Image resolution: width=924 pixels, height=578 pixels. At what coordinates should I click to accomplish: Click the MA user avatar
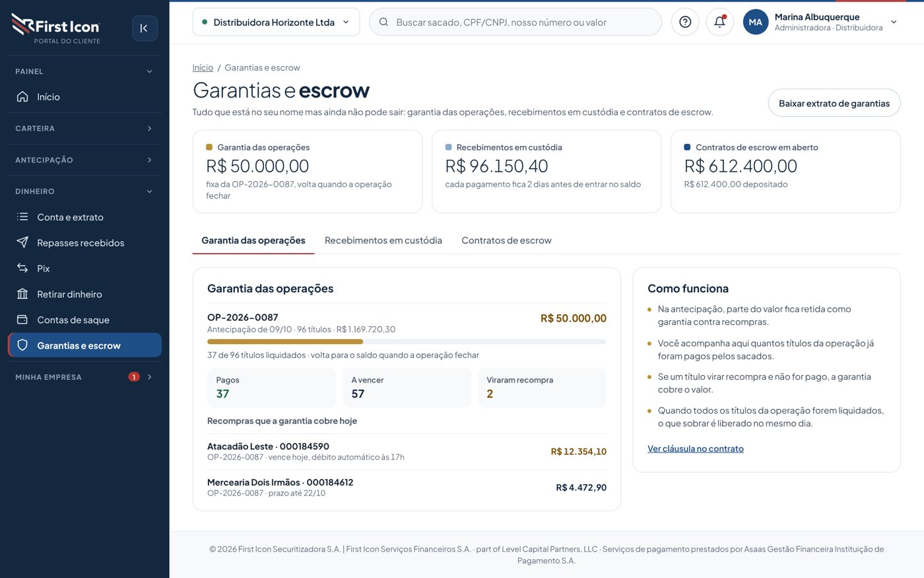click(756, 22)
